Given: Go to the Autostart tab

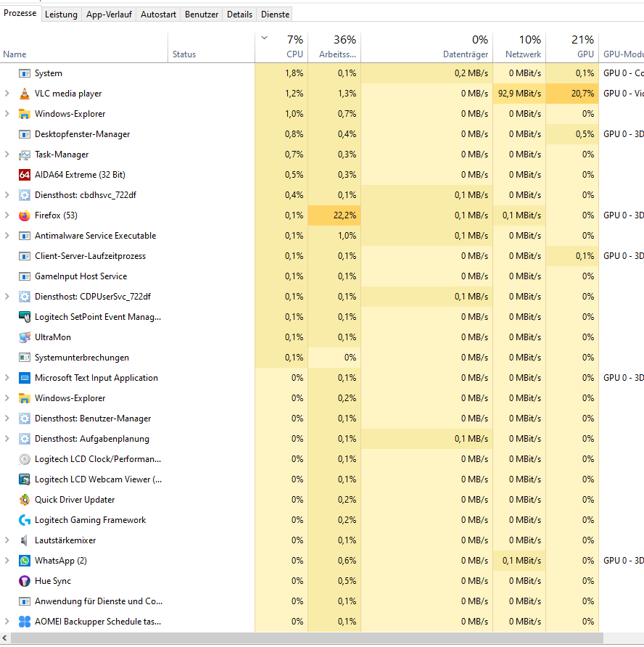Looking at the screenshot, I should 158,15.
